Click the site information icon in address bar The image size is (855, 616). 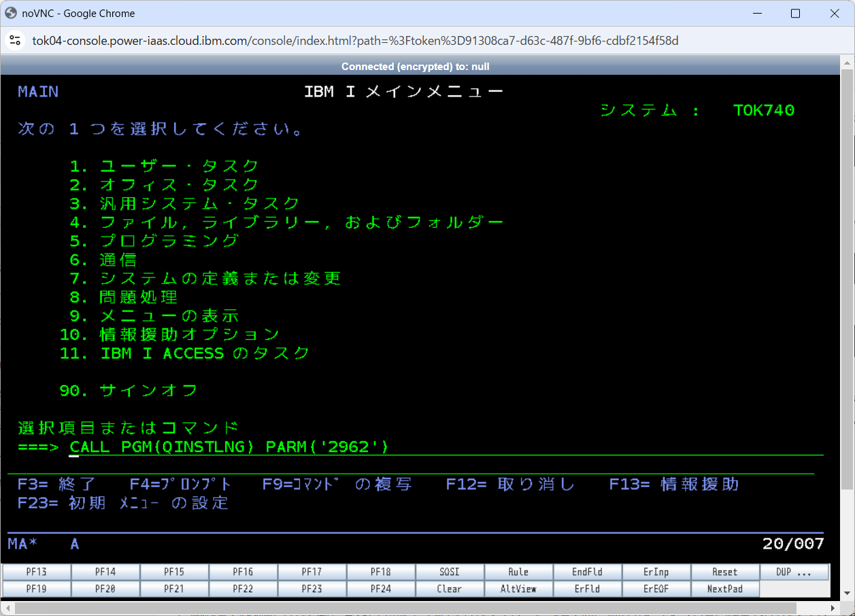click(x=16, y=41)
